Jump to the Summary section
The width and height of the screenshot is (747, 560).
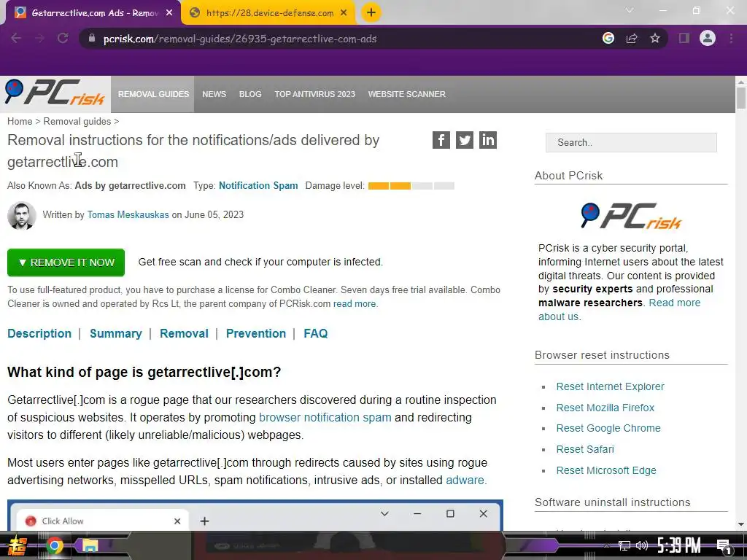[x=116, y=333]
